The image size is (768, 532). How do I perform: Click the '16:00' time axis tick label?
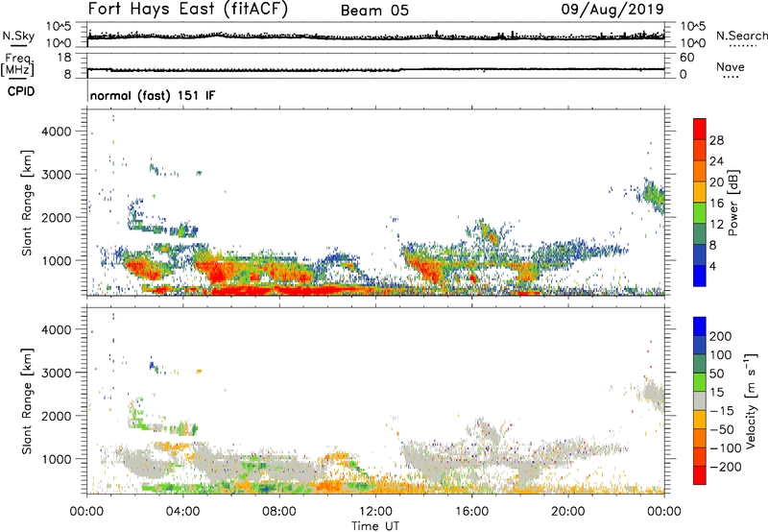[471, 512]
